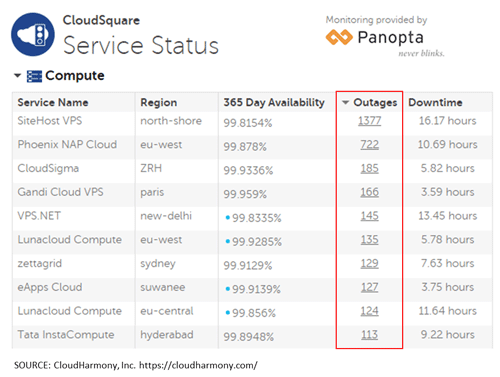Open the 113 outages link for Tata InstaCompute

369,335
